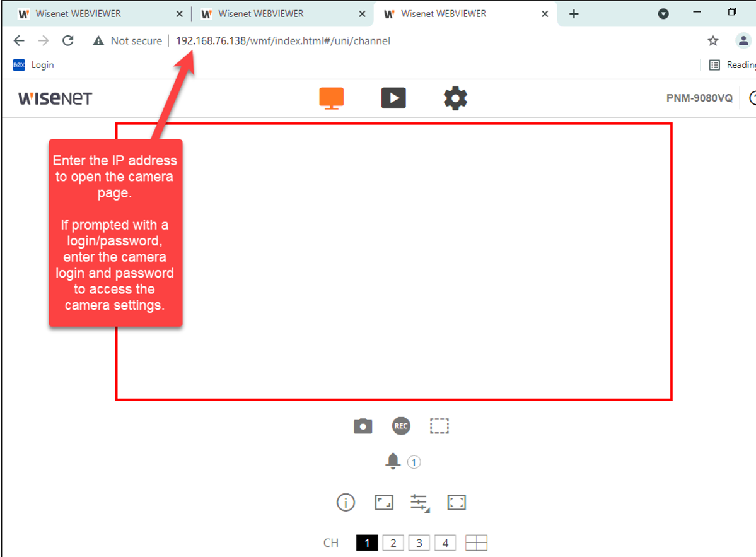Expand the video settings sliders menu
The image size is (756, 557).
tap(419, 503)
